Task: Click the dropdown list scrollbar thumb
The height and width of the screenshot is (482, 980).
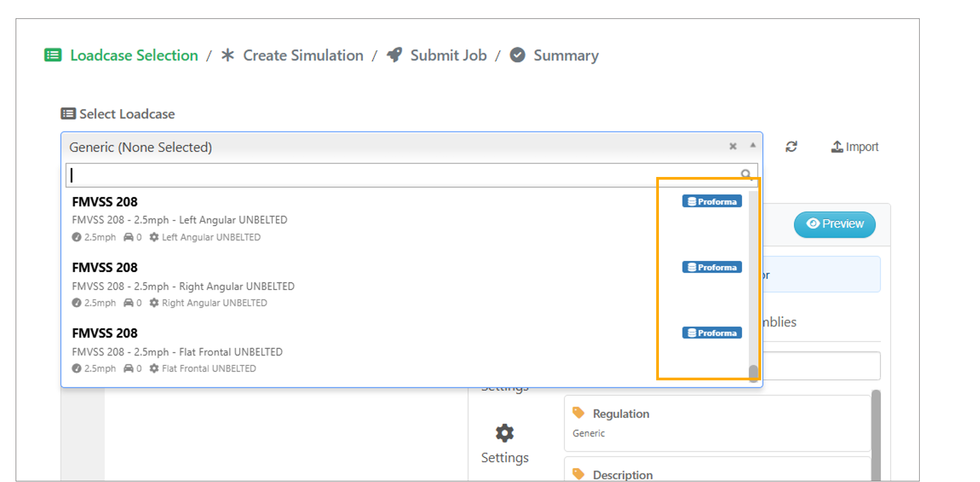Action: pos(753,372)
